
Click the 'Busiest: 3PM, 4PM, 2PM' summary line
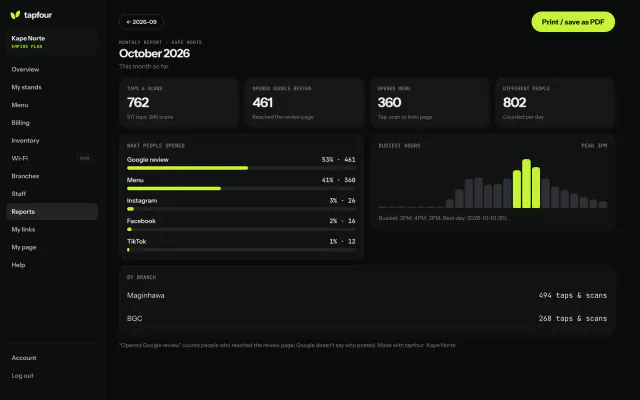click(443, 218)
